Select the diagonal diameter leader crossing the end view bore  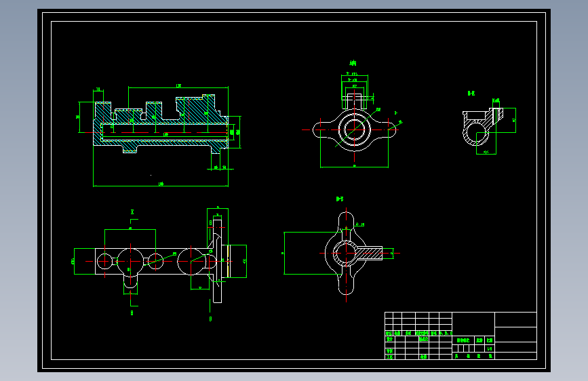coord(357,127)
